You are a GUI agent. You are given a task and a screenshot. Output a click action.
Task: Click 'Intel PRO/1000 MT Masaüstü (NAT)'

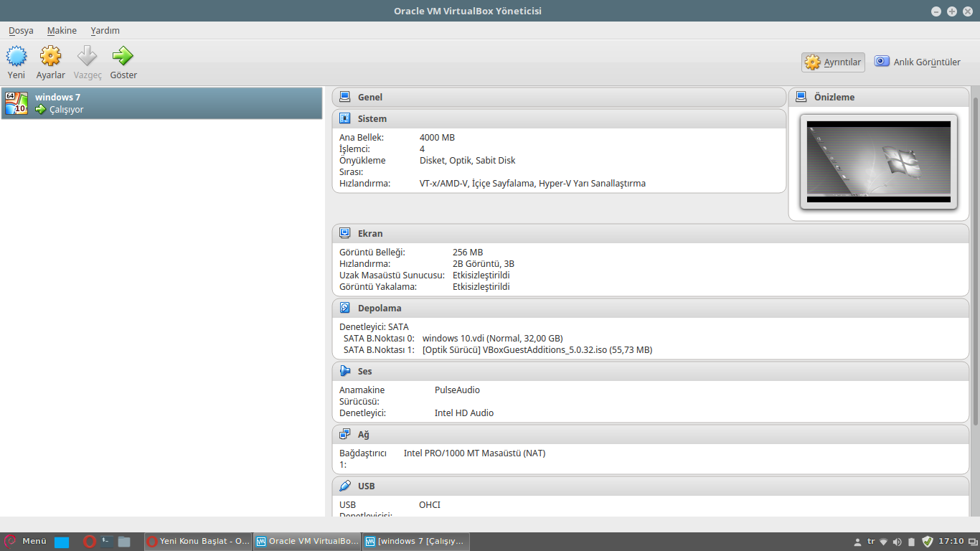click(474, 453)
